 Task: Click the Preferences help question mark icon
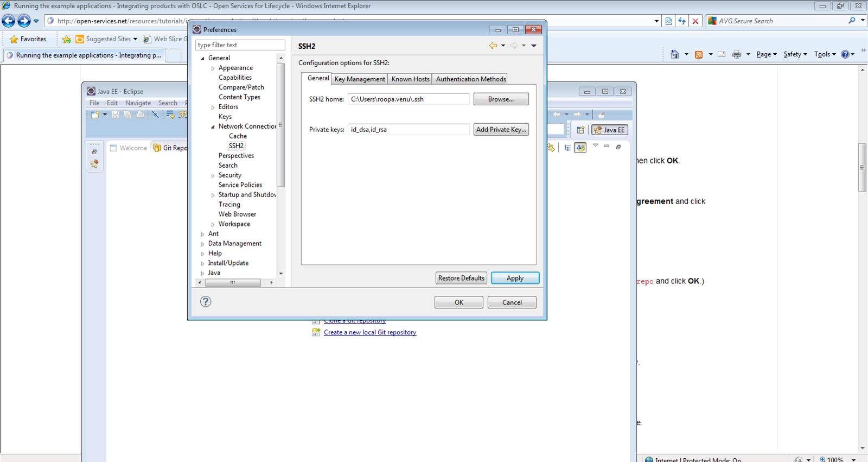tap(206, 302)
